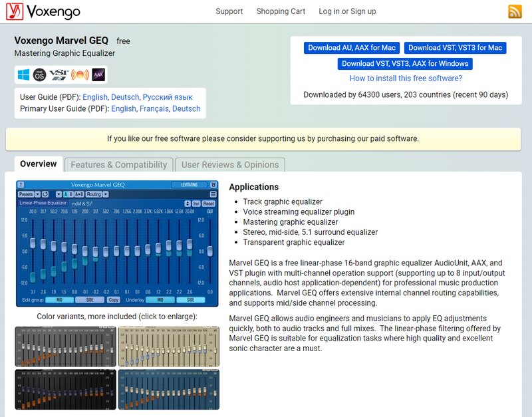The height and width of the screenshot is (417, 532).
Task: Click the orange AudioUnit format icon
Action: pyautogui.click(x=80, y=74)
